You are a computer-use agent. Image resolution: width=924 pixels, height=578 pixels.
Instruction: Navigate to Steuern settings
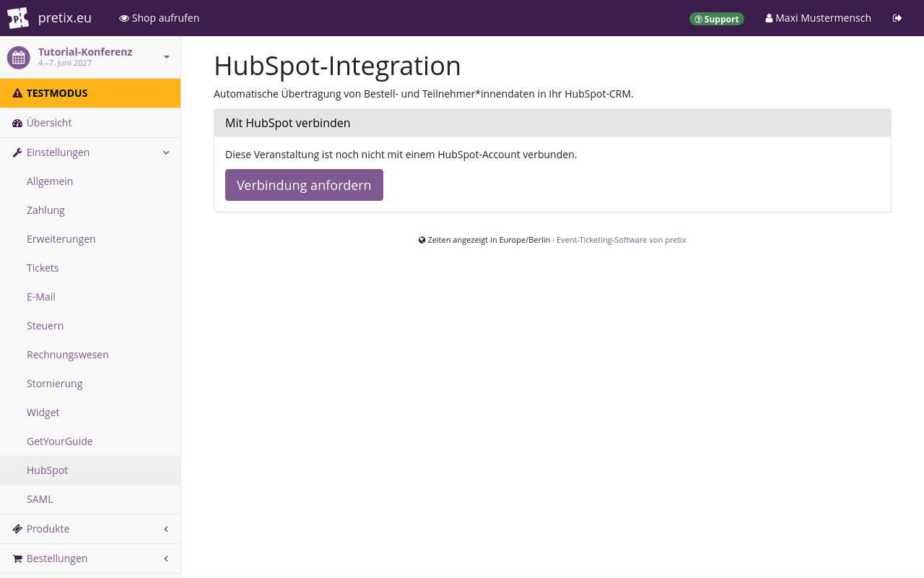click(90, 326)
